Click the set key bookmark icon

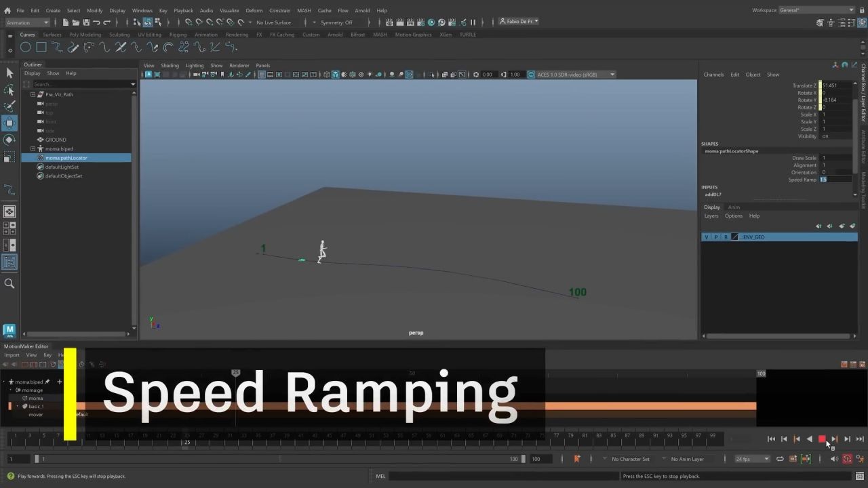[x=576, y=459]
